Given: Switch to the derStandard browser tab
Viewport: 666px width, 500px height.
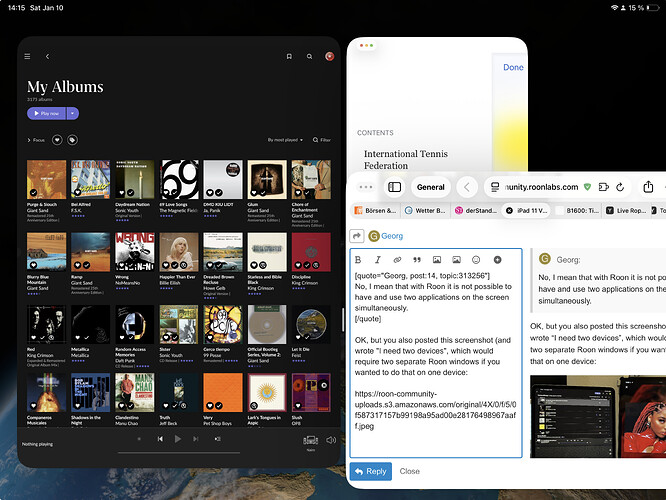Looking at the screenshot, I should pyautogui.click(x=472, y=211).
